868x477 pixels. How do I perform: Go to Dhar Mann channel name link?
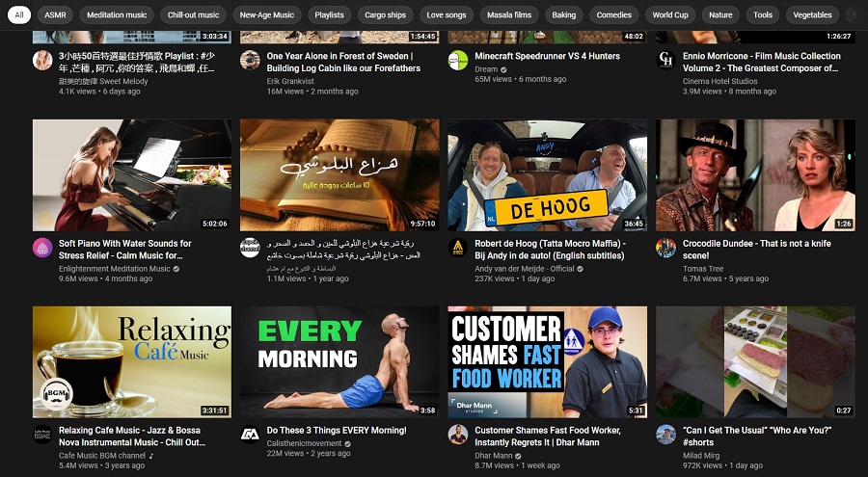pyautogui.click(x=493, y=456)
